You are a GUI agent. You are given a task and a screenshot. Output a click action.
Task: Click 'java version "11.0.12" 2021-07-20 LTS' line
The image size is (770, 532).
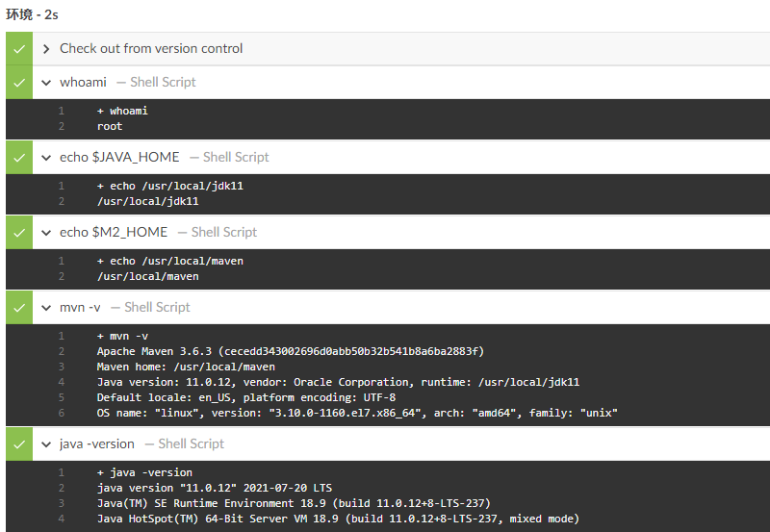tap(214, 488)
